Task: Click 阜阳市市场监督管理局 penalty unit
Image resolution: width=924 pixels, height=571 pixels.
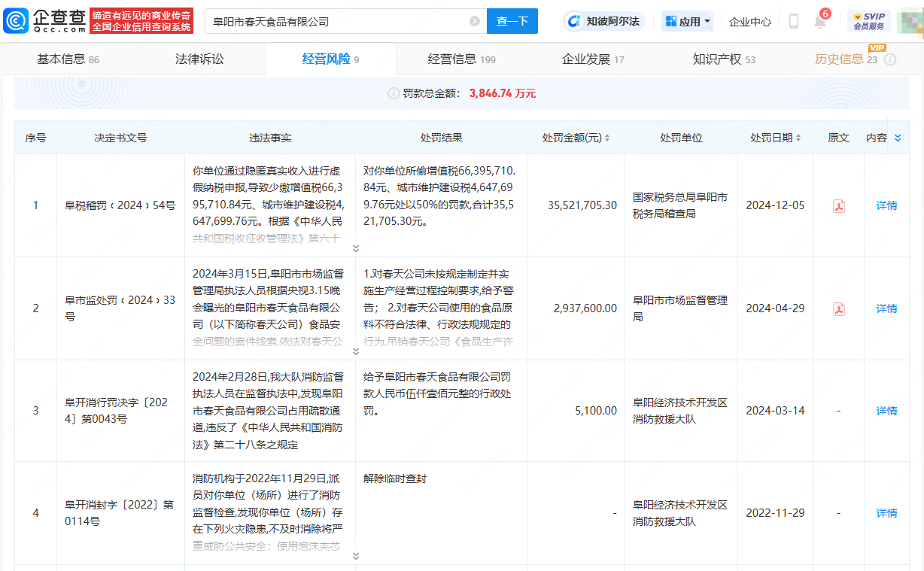Action: 680,308
